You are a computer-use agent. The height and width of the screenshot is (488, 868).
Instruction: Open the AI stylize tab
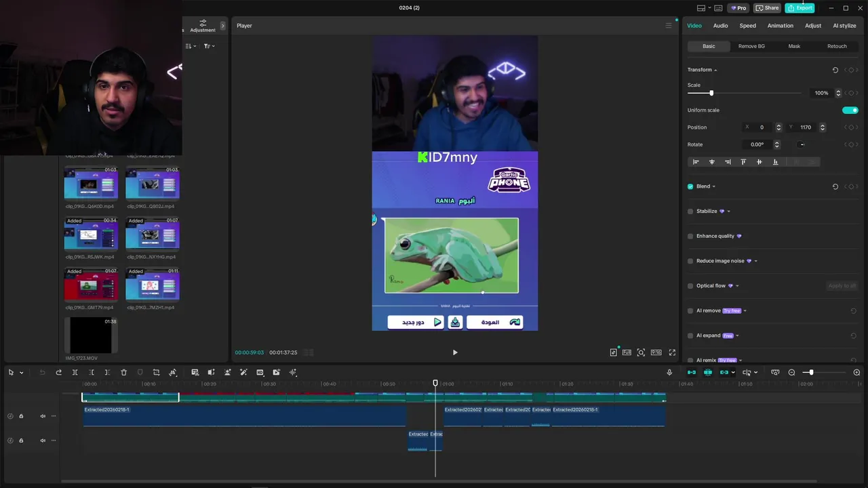click(844, 26)
